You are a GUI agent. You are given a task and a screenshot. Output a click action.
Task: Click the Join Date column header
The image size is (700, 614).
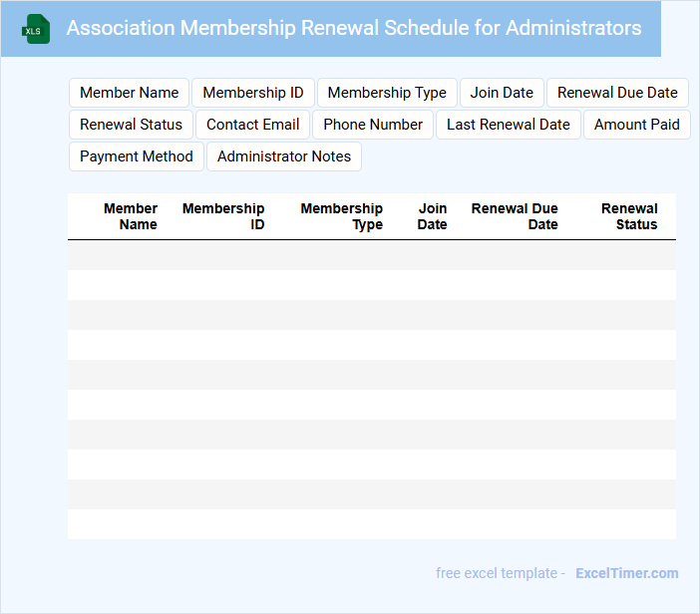(432, 216)
